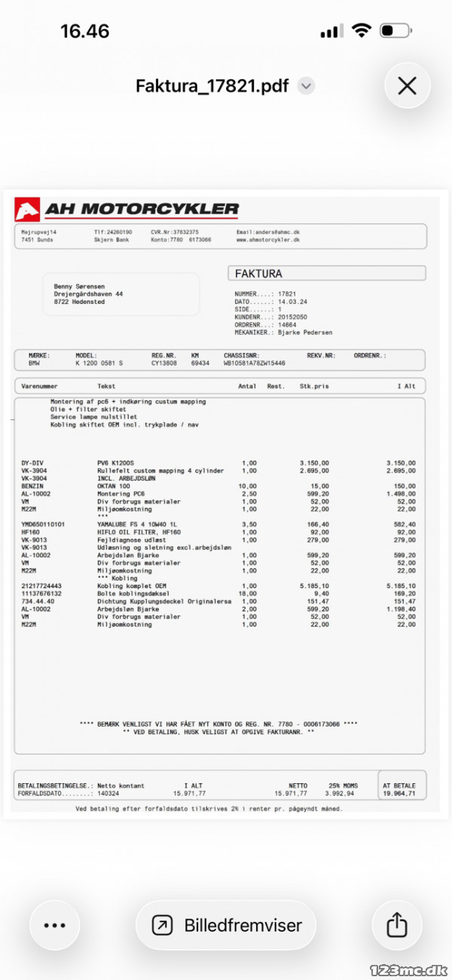Screen dimensions: 452x980
Task: Tap the red AH Motorcykler horse logo
Action: point(27,209)
